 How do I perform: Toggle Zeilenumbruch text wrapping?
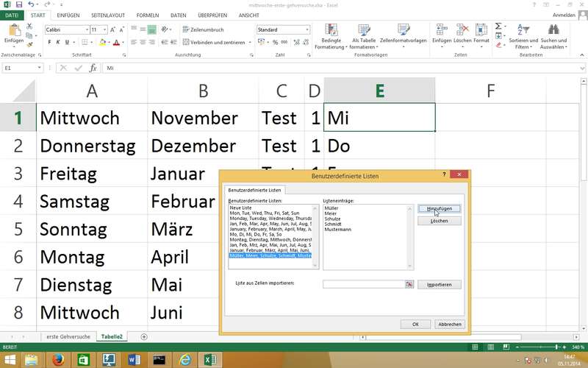[x=202, y=29]
